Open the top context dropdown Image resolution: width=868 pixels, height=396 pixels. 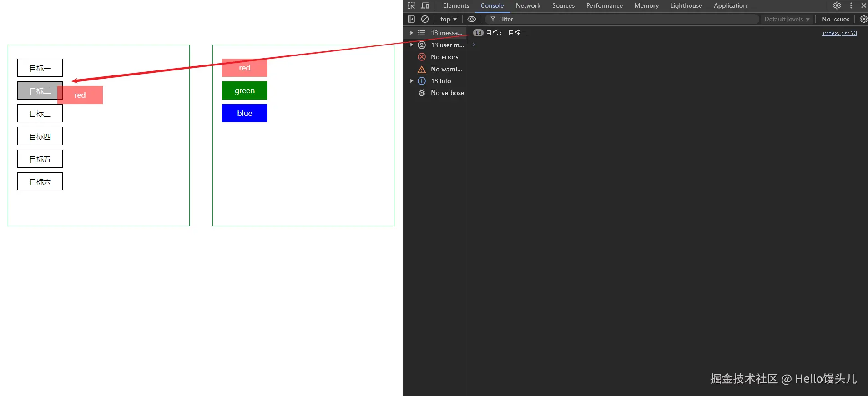449,19
